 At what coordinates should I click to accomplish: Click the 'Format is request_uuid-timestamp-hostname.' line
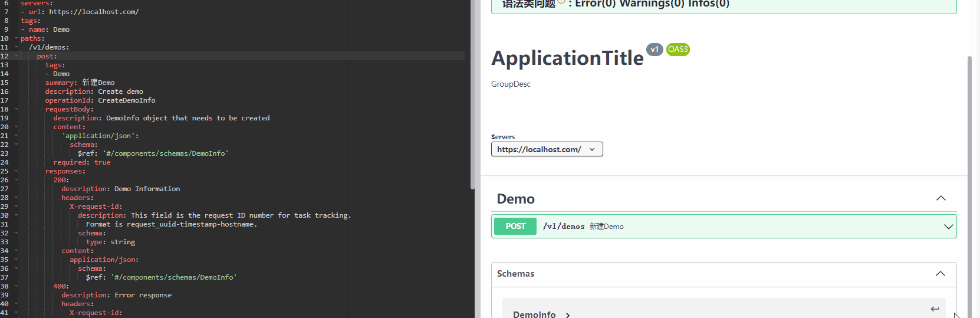[x=172, y=224]
